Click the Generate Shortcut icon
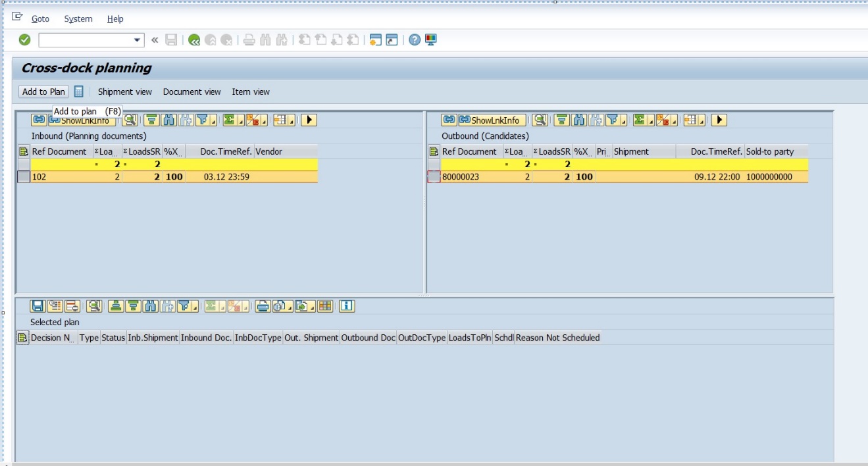Image resolution: width=868 pixels, height=466 pixels. pyautogui.click(x=392, y=40)
